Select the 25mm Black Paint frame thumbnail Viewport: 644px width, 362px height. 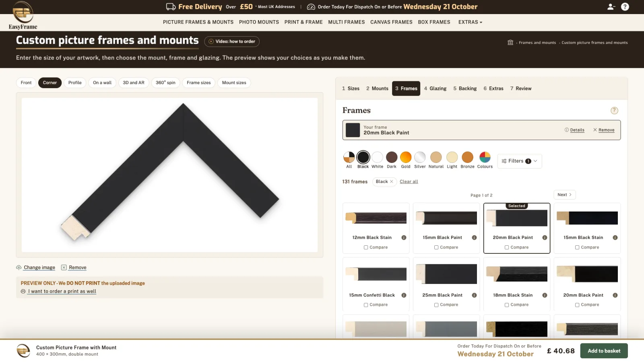(446, 274)
